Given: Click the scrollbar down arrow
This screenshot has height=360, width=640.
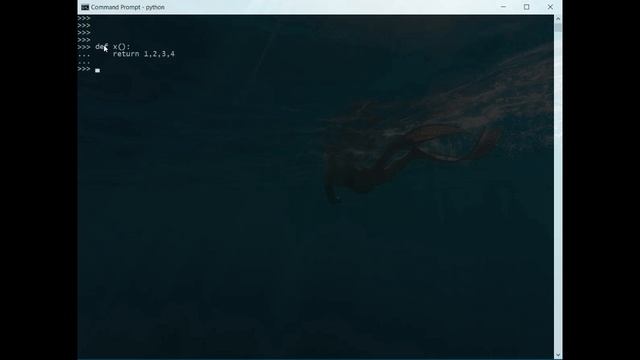Looking at the screenshot, I should coord(558,355).
